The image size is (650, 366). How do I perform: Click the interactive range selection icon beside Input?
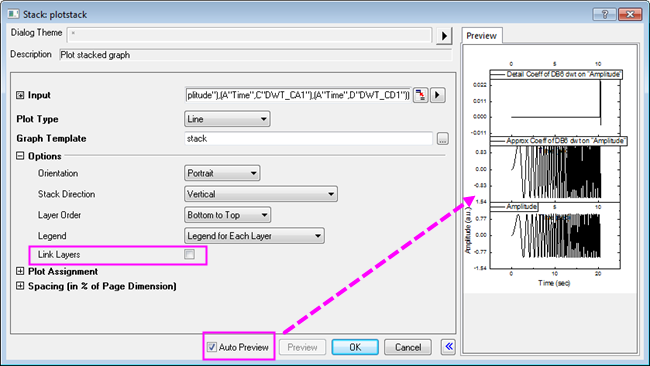(x=420, y=95)
